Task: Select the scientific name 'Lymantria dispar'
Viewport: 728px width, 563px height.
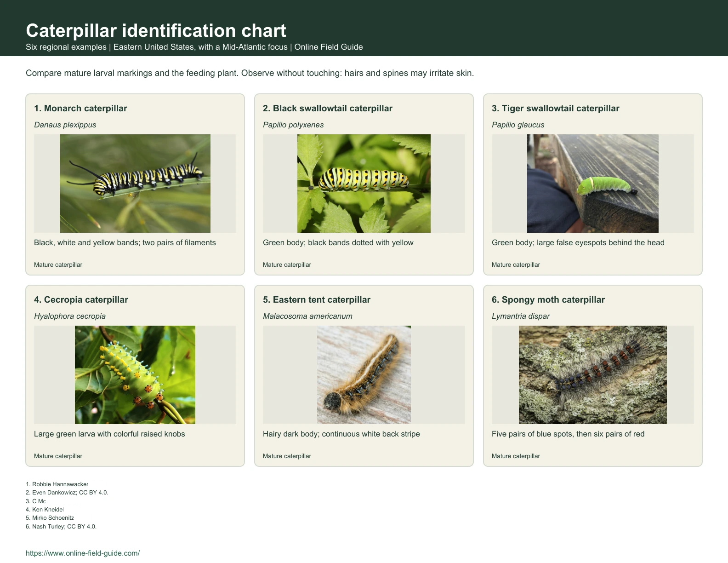Action: (521, 316)
